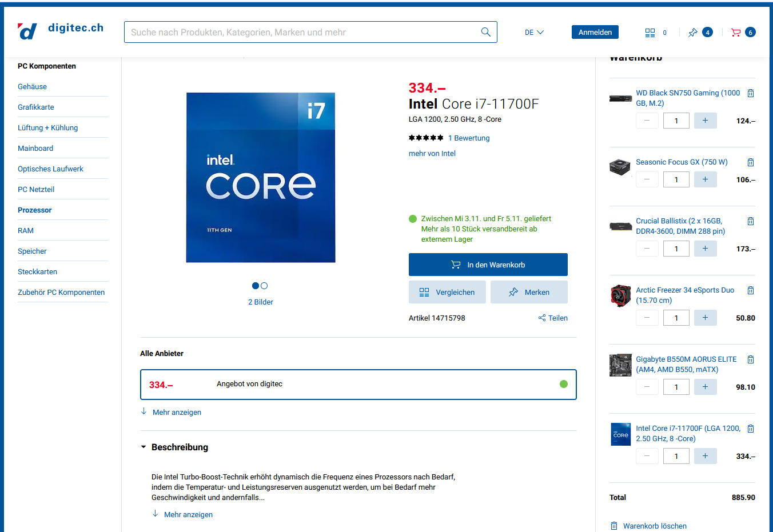This screenshot has height=532, width=773.
Task: Select the Prozessor category
Action: coord(35,210)
